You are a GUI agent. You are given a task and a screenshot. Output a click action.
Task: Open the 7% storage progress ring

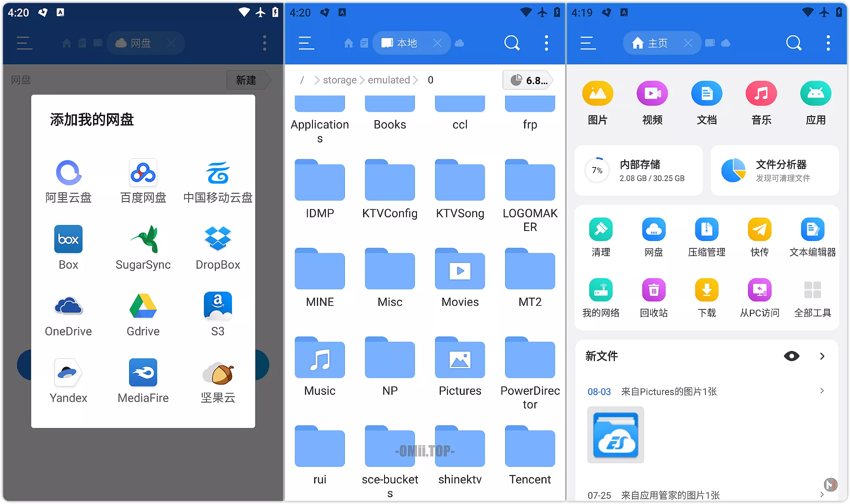[x=597, y=170]
